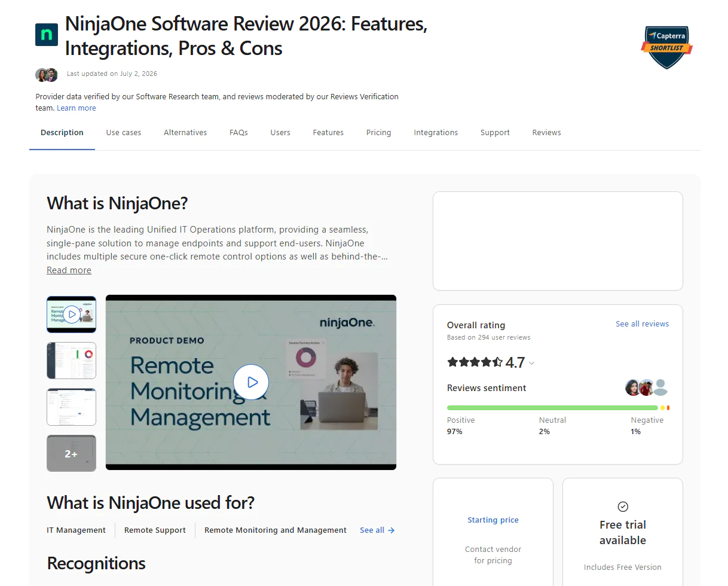The width and height of the screenshot is (728, 586).
Task: Click the author avatars near the last updated date
Action: pyautogui.click(x=47, y=75)
